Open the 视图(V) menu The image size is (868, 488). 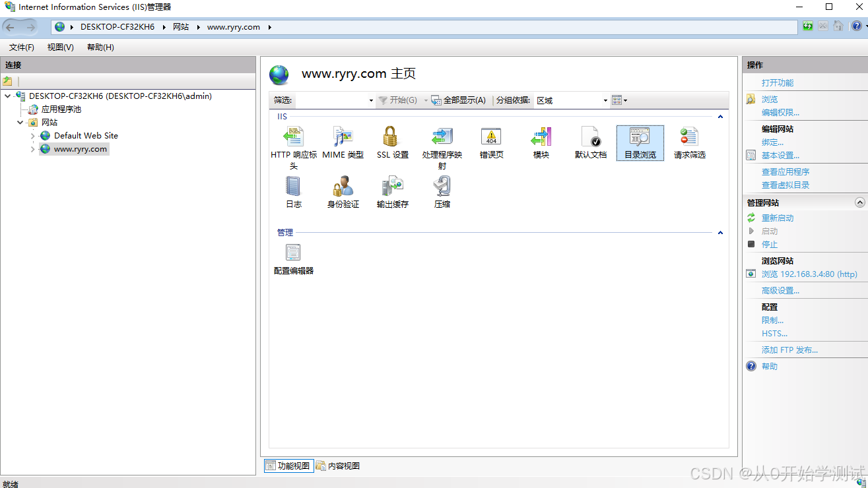(x=60, y=47)
